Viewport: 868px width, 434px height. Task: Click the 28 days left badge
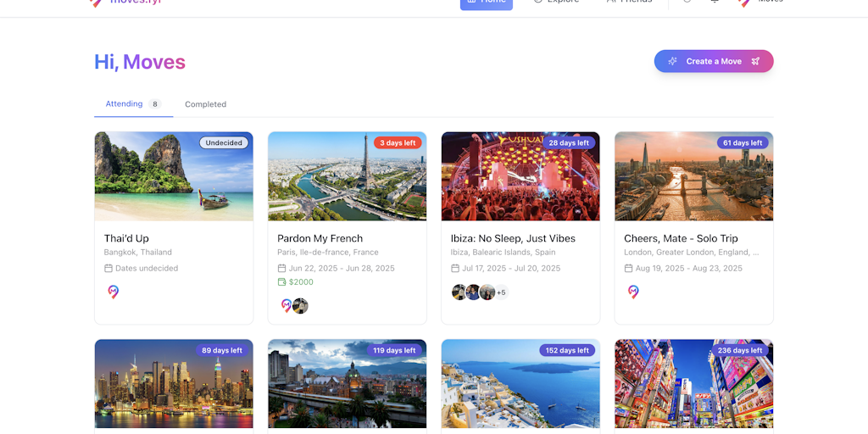(x=569, y=142)
